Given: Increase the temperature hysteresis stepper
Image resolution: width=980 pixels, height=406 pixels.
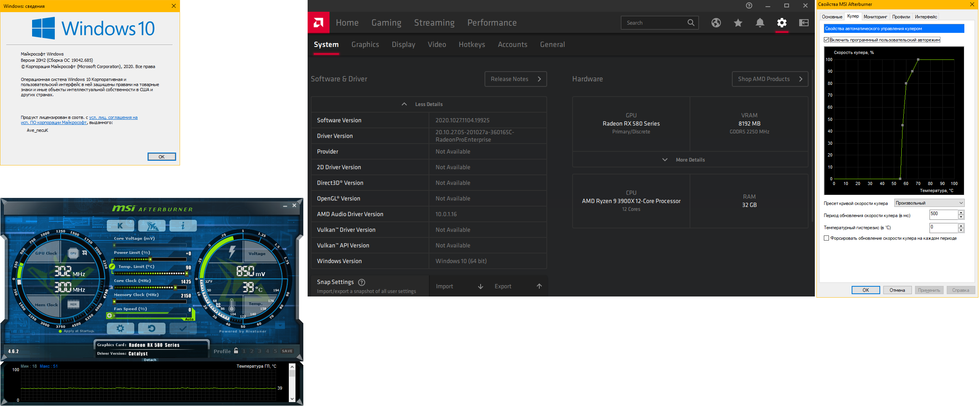Looking at the screenshot, I should pyautogui.click(x=961, y=226).
